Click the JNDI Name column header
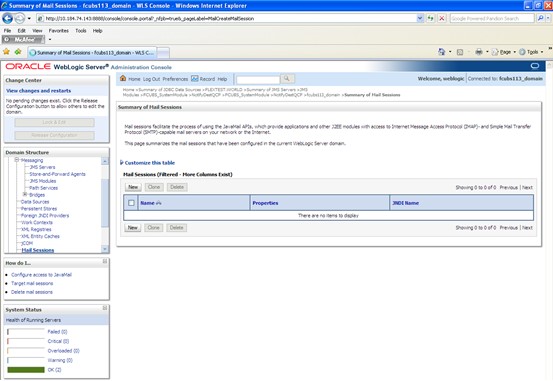 click(x=406, y=203)
